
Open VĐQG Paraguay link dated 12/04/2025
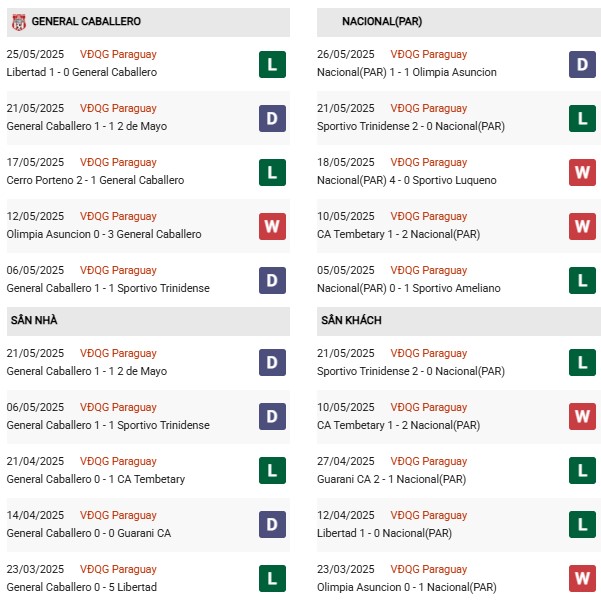click(429, 515)
